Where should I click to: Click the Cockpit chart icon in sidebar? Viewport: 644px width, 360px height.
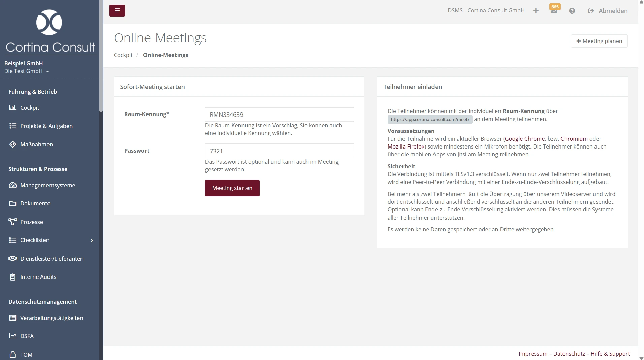[12, 108]
